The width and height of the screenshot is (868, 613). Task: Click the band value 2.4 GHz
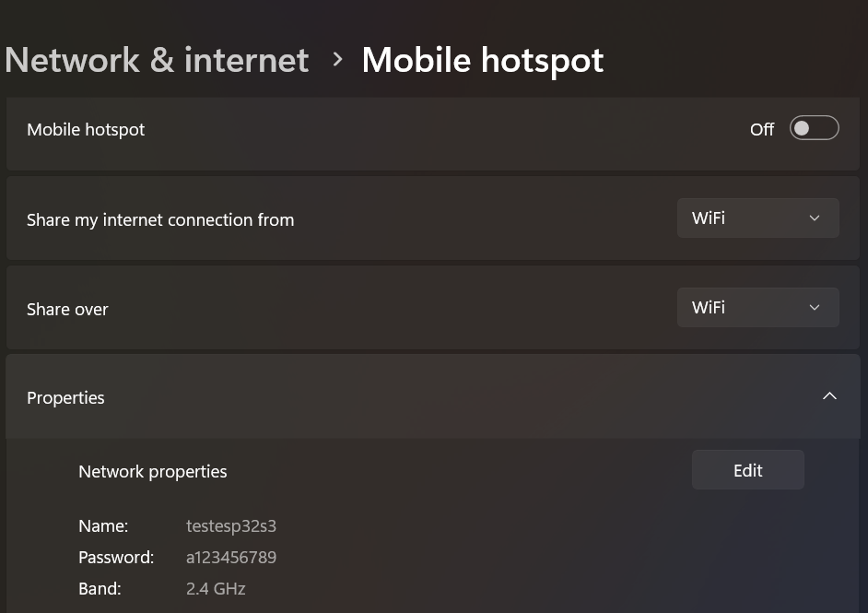(x=216, y=589)
